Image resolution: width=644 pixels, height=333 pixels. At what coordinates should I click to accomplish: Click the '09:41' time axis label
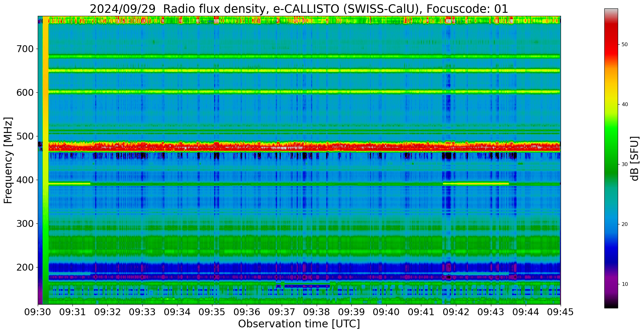421,312
